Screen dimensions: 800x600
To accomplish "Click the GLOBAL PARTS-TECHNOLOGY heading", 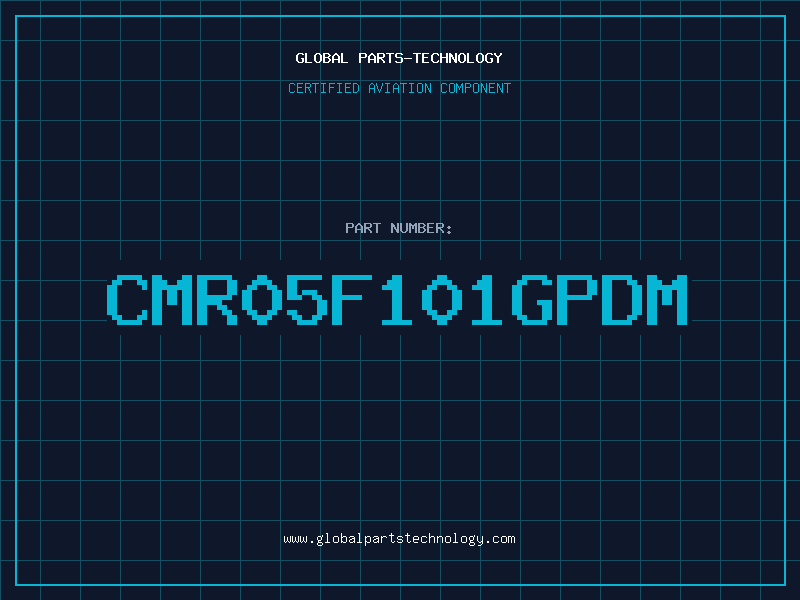I will 399,58.
